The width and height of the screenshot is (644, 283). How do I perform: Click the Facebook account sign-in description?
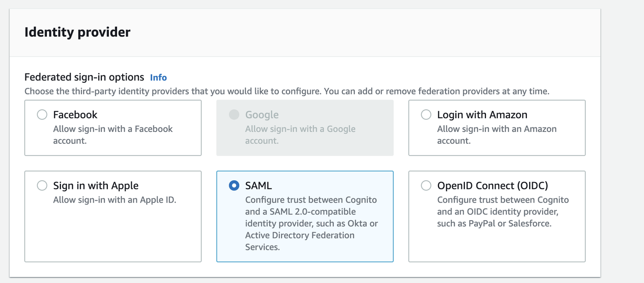tap(113, 135)
